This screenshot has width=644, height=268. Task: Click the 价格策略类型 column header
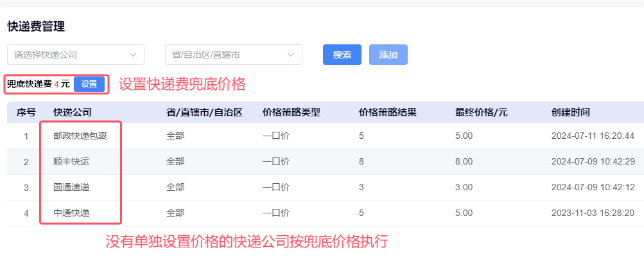292,112
